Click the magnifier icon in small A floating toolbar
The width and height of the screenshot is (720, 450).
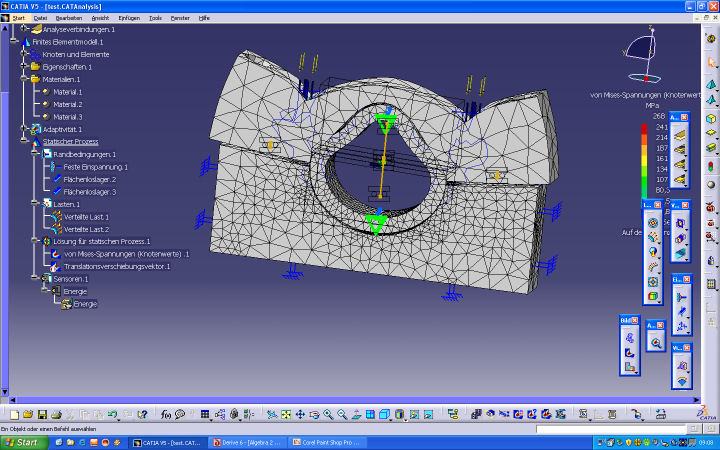click(656, 343)
